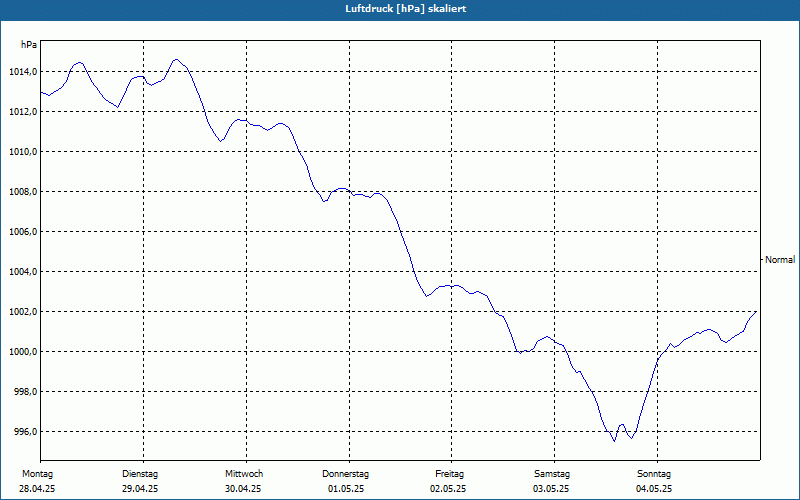This screenshot has width=800, height=500.
Task: Click the 1012,0 axis value
Action: [x=23, y=112]
